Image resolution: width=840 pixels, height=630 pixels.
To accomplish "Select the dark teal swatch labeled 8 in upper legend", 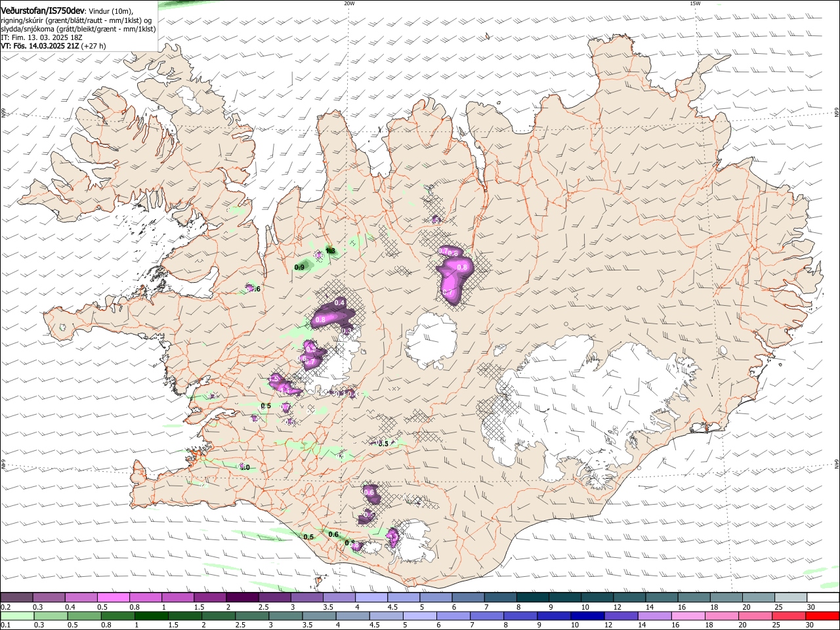I will pyautogui.click(x=532, y=598).
